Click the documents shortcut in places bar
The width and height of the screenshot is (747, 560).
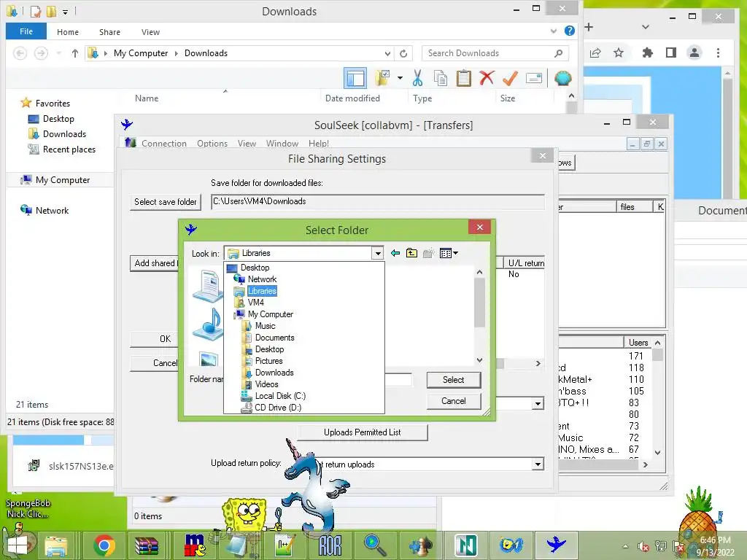point(208,285)
